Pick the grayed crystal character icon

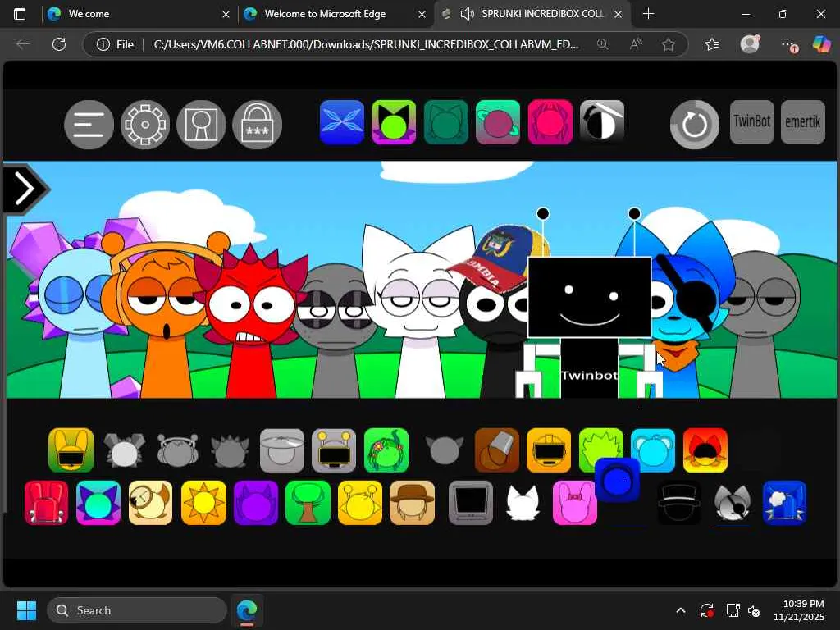[x=124, y=450]
